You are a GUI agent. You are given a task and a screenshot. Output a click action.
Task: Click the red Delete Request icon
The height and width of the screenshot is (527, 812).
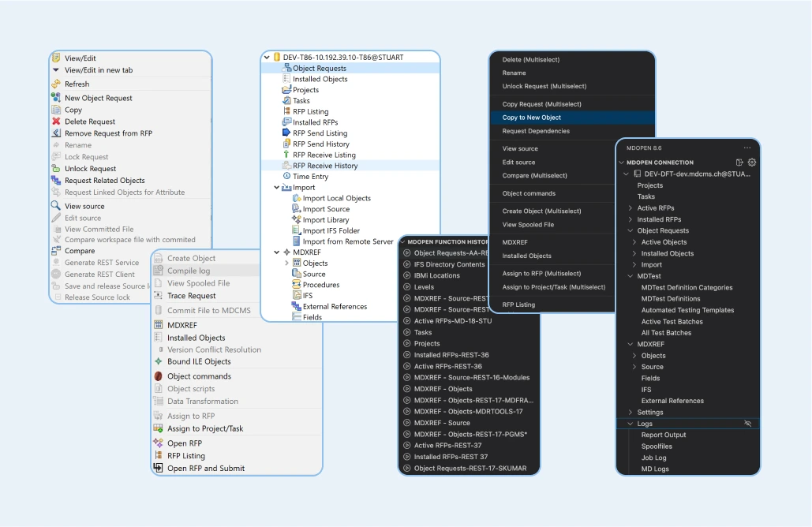point(56,121)
